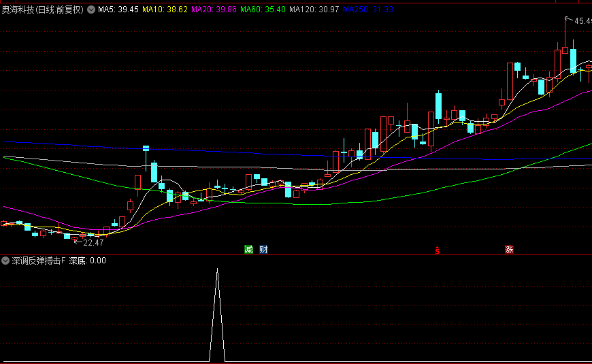Viewport: 592px width, 364px height.
Task: Expand the 深调反弹搏击F indicator settings arrow
Action: pyautogui.click(x=5, y=261)
